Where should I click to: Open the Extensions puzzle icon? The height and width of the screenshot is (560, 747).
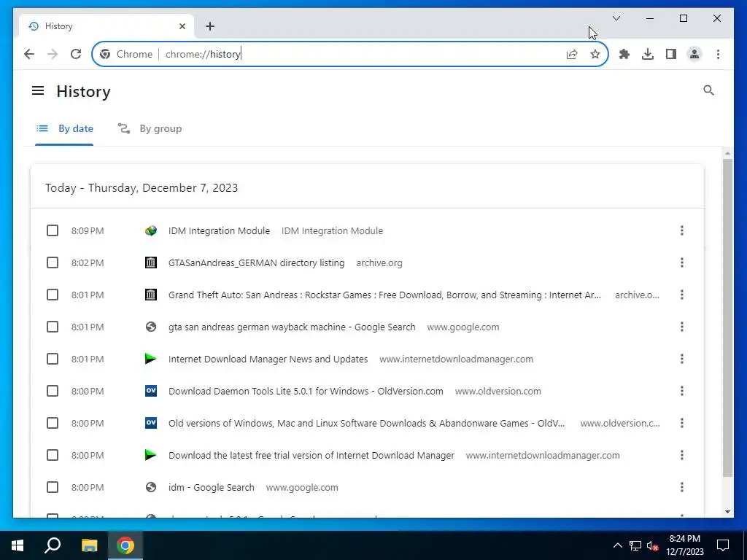click(x=624, y=54)
